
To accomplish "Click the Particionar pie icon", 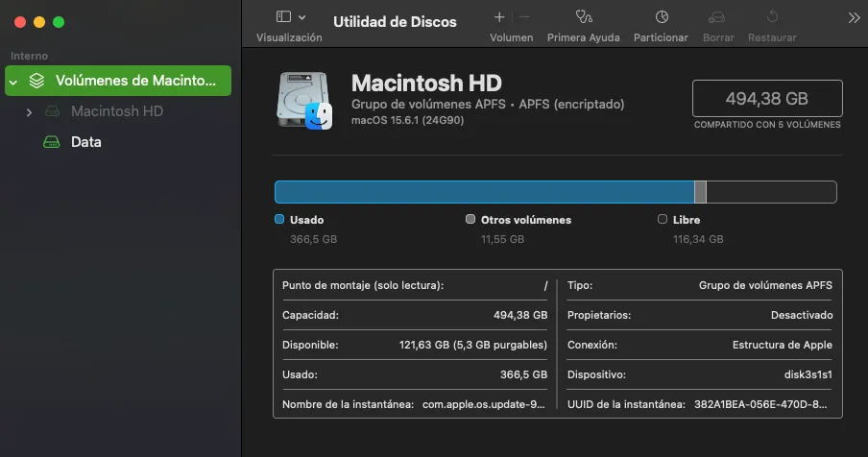I will click(662, 17).
